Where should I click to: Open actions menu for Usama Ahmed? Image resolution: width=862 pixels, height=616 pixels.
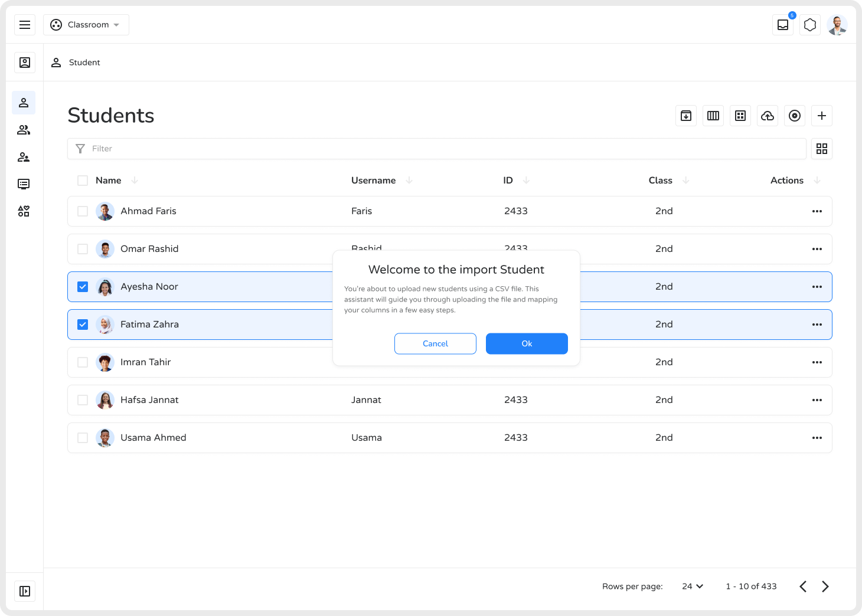coord(817,438)
